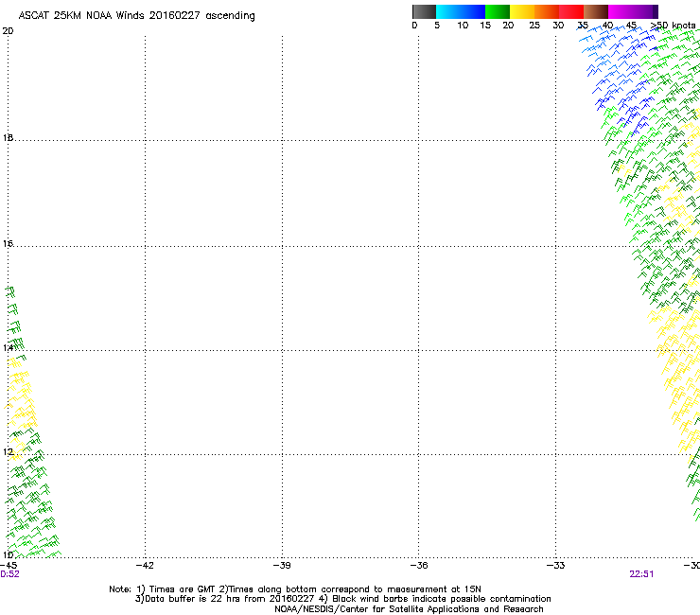Viewport: 700px width, 615px height.
Task: Click the -45 longitude axis label
Action: 9,566
